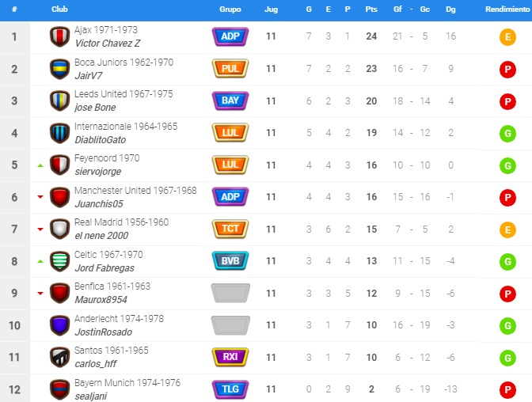532x402 pixels.
Task: Click the Internazionale striped shield icon
Action: [59, 133]
